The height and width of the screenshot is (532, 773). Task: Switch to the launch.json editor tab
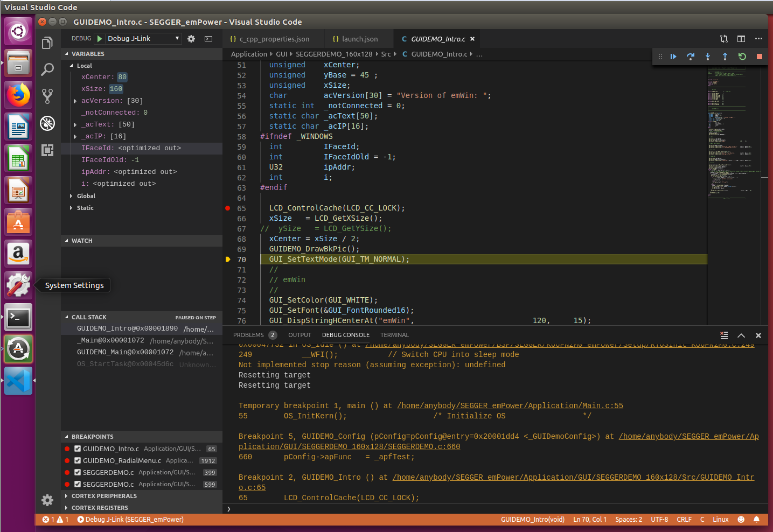359,39
